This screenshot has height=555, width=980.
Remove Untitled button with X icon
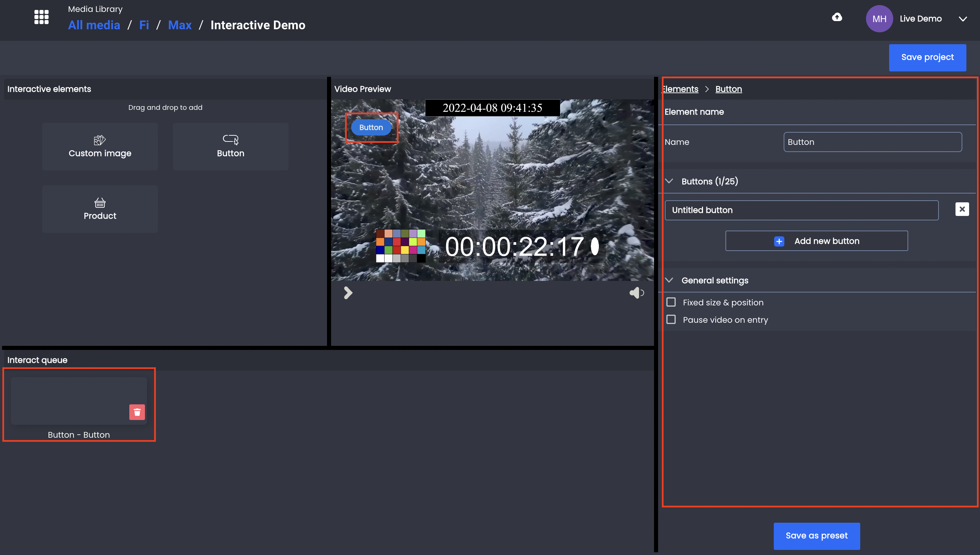click(962, 209)
